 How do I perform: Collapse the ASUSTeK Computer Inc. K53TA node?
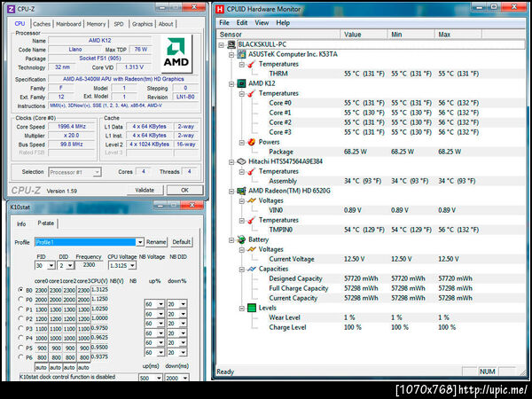pyautogui.click(x=231, y=55)
